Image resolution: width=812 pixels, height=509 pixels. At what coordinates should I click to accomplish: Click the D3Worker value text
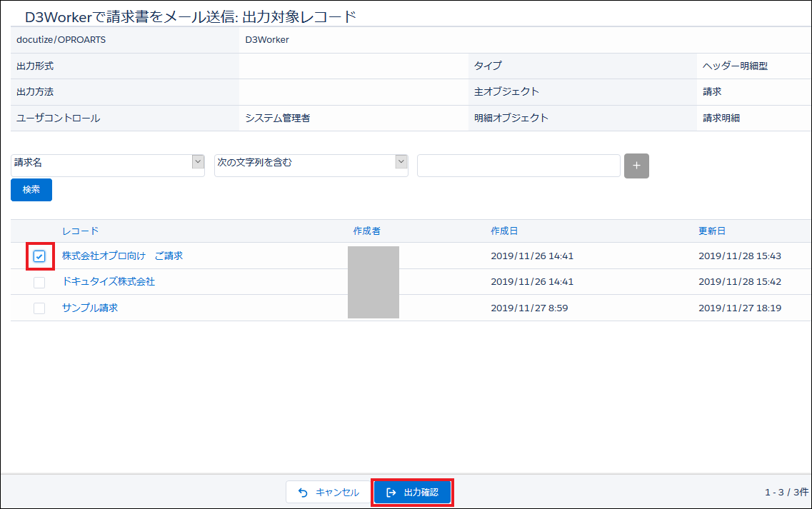click(267, 40)
